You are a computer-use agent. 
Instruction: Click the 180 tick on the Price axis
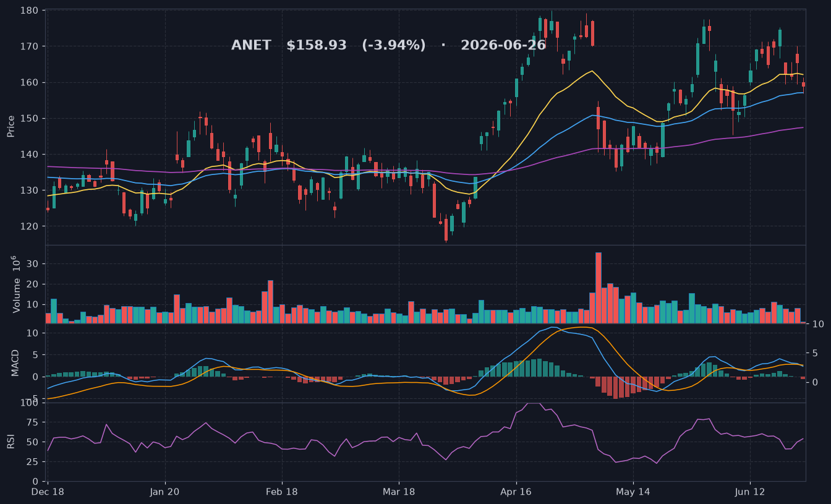point(30,11)
